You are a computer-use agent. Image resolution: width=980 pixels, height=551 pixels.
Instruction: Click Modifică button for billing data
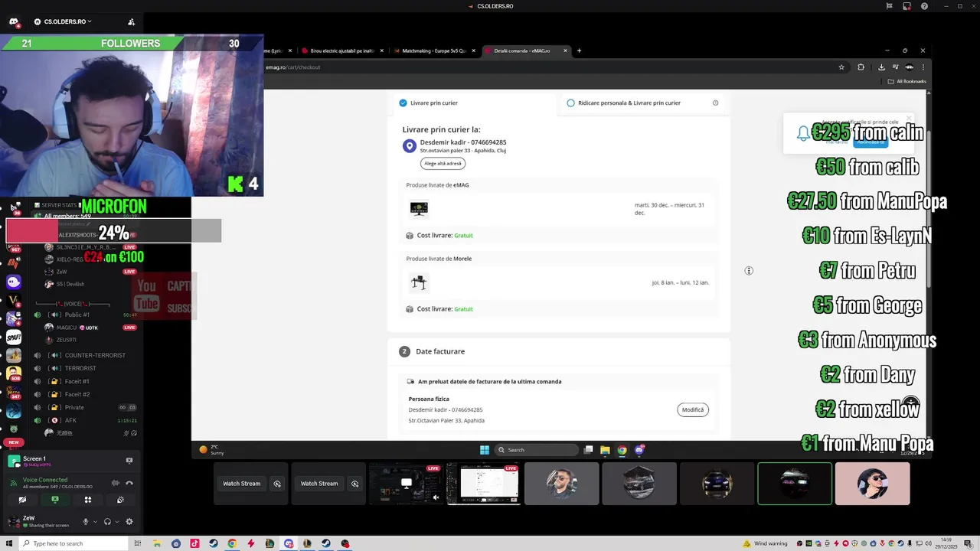tap(693, 409)
